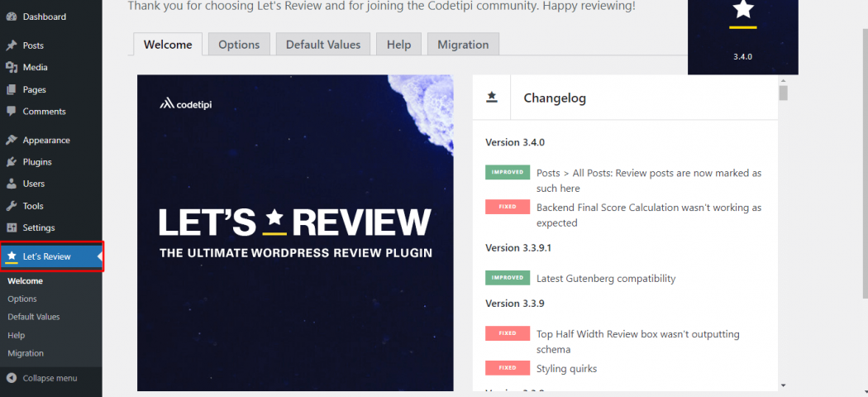868x397 pixels.
Task: Click the 'Styling quirks' changelog entry
Action: click(x=567, y=369)
